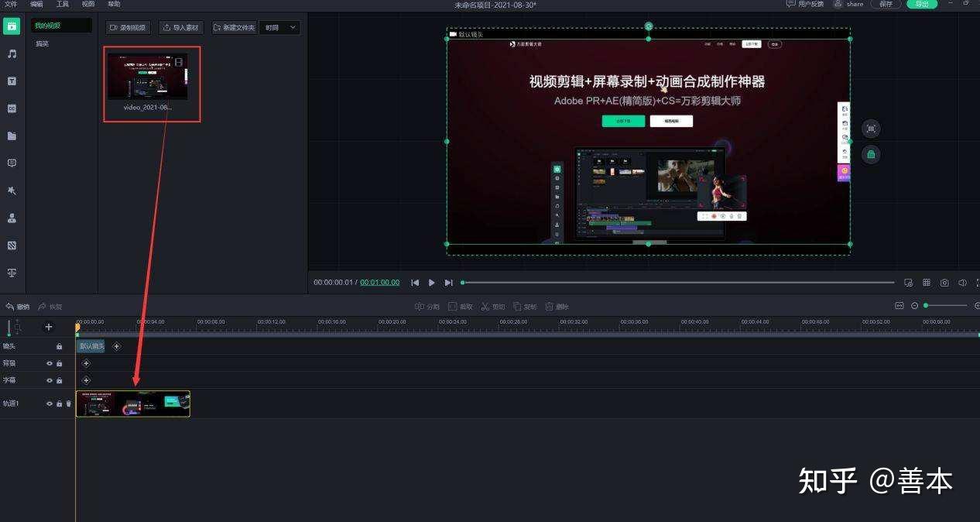Click the preview playback progress bar
The height and width of the screenshot is (522, 980).
pos(677,283)
